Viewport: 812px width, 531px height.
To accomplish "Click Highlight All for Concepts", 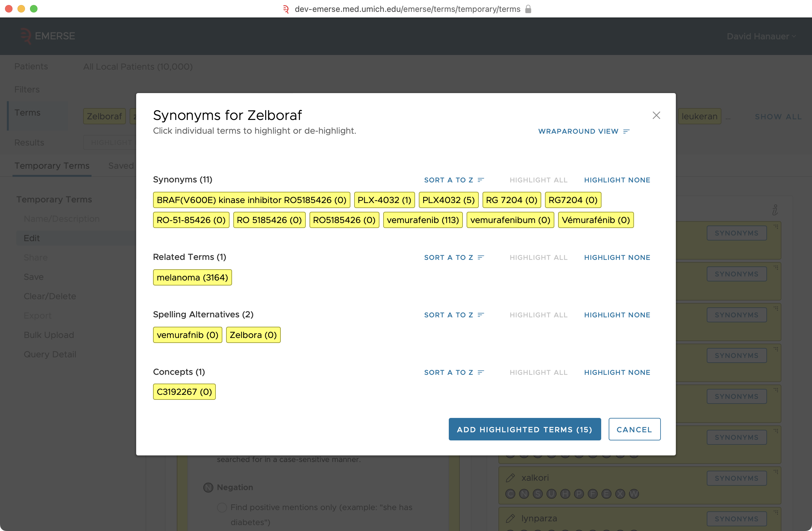I will pos(538,372).
